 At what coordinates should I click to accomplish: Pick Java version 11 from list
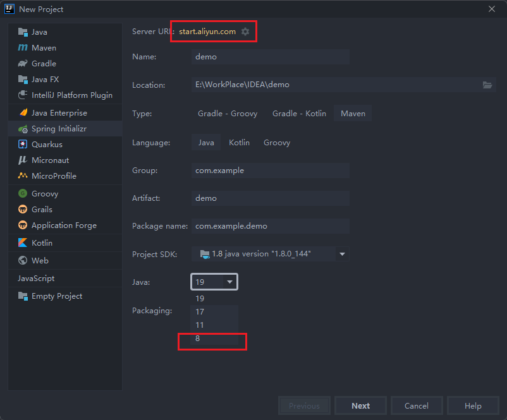pyautogui.click(x=214, y=325)
